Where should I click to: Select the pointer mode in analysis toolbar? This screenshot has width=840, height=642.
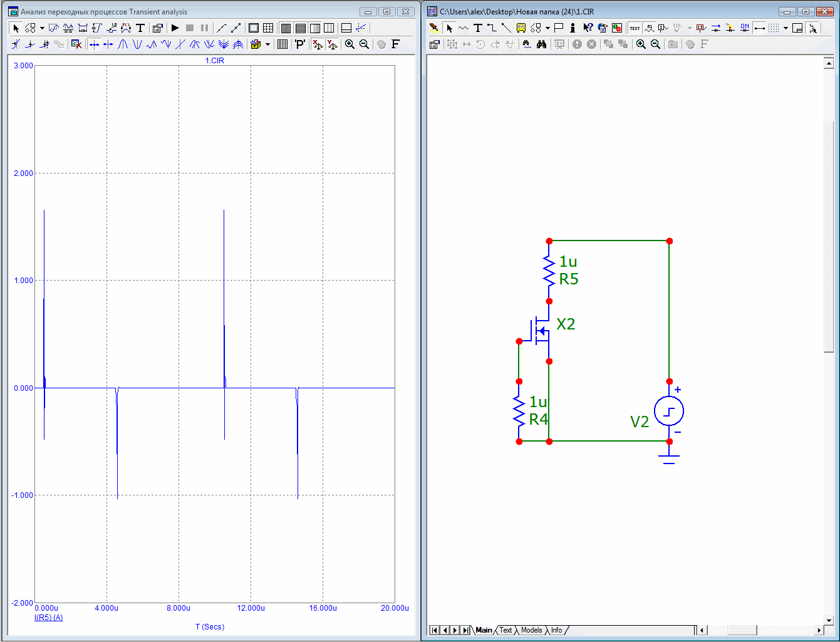16,28
